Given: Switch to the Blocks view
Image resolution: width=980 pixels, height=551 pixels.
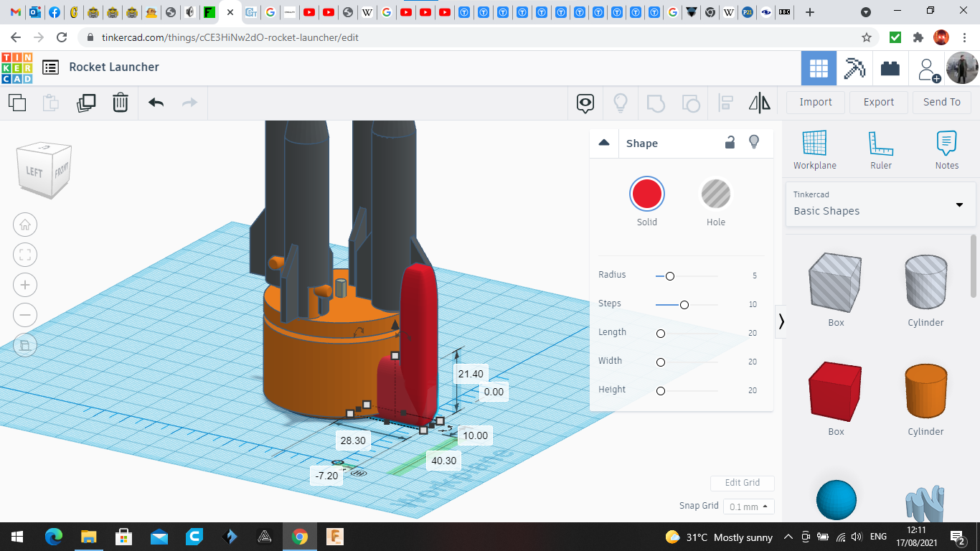Looking at the screenshot, I should pos(854,68).
